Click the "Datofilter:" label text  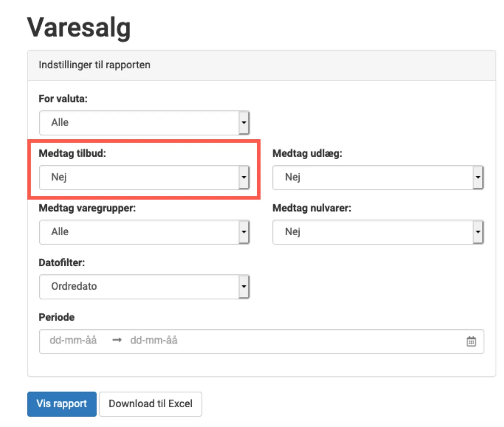point(61,263)
